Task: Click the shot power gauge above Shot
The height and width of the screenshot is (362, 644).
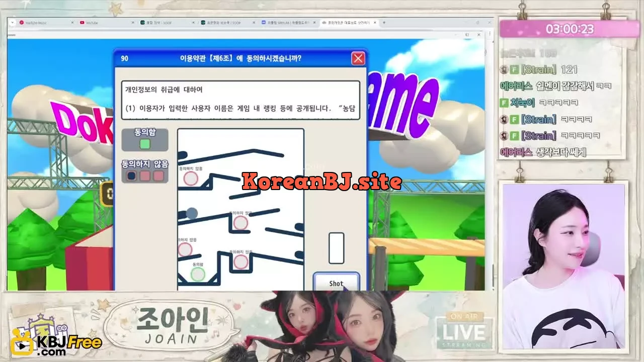Action: pyautogui.click(x=337, y=248)
